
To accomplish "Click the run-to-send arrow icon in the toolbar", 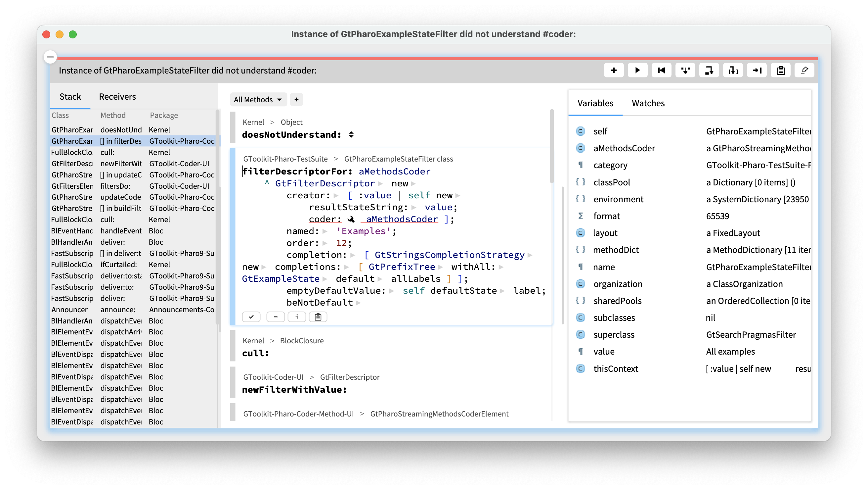I will pos(757,70).
